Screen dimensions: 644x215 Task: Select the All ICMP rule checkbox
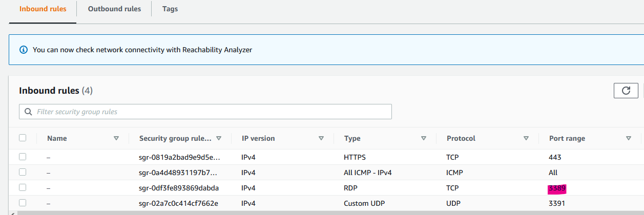pos(23,172)
